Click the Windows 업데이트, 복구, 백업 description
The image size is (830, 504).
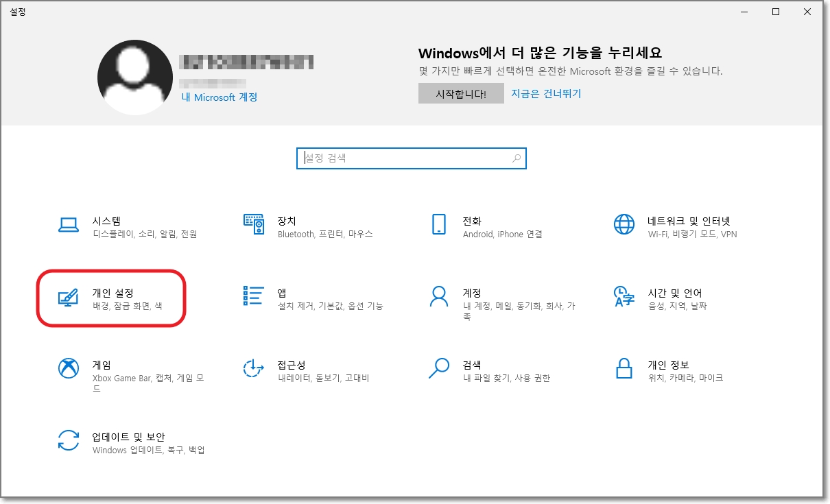(x=149, y=451)
